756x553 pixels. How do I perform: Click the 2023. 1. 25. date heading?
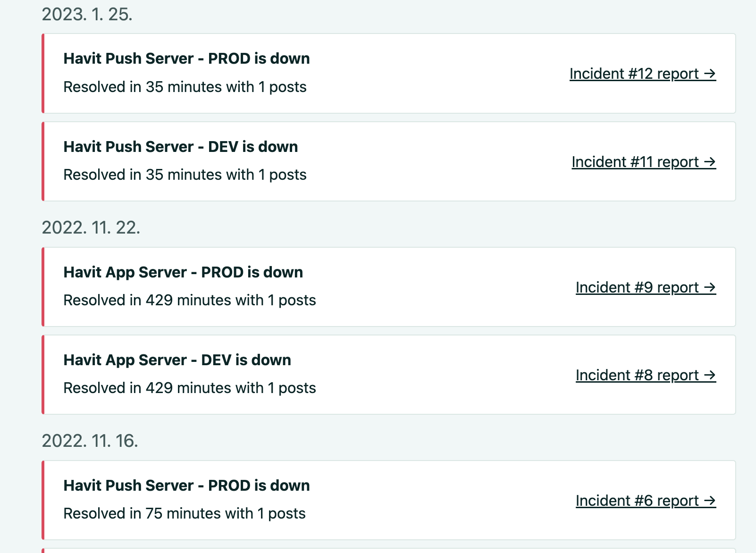[x=87, y=15]
